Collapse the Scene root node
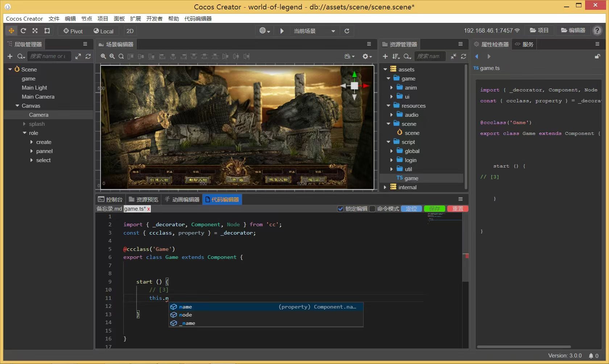This screenshot has width=609, height=364. pyautogui.click(x=10, y=69)
